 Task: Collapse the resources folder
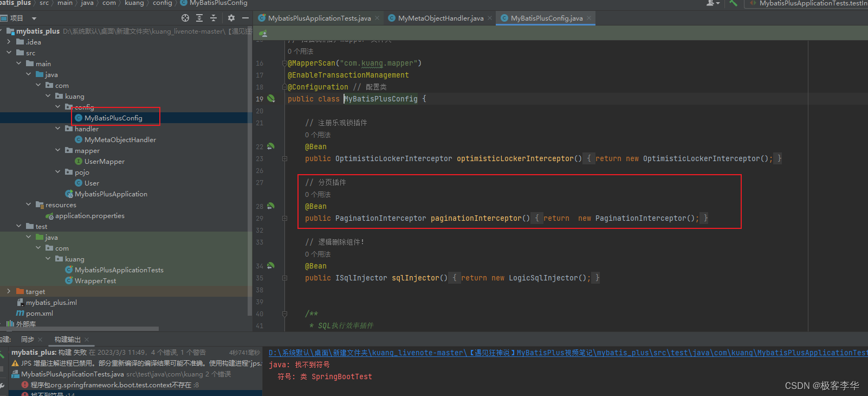[x=28, y=205]
